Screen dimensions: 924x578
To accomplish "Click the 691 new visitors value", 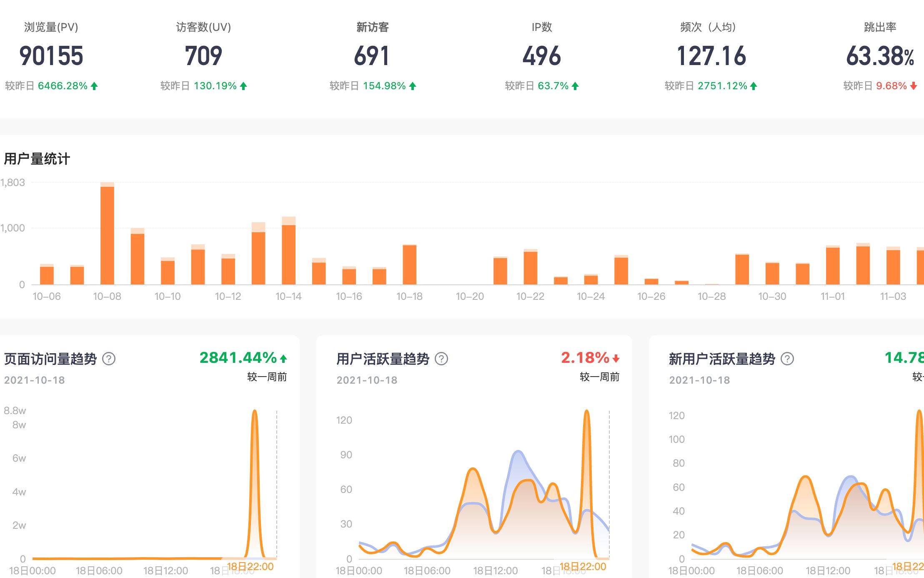I will pos(372,56).
